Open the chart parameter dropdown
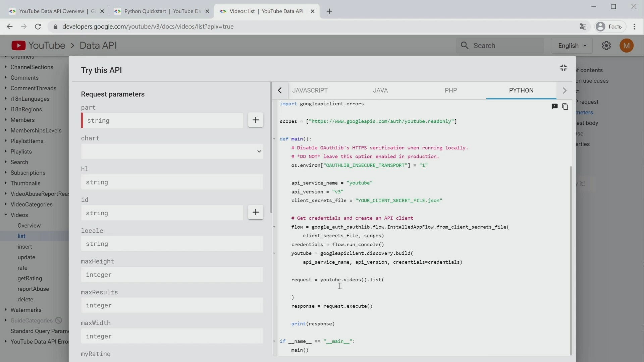Viewport: 644px width, 362px height. point(172,151)
